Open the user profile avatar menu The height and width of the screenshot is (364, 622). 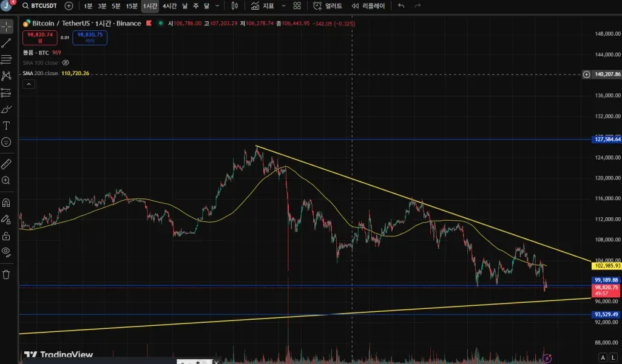pyautogui.click(x=6, y=5)
